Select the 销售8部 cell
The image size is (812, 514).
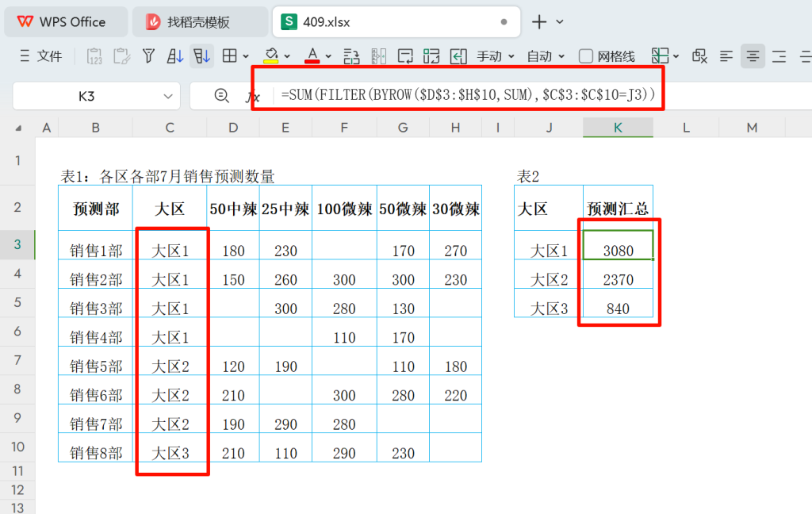(96, 447)
